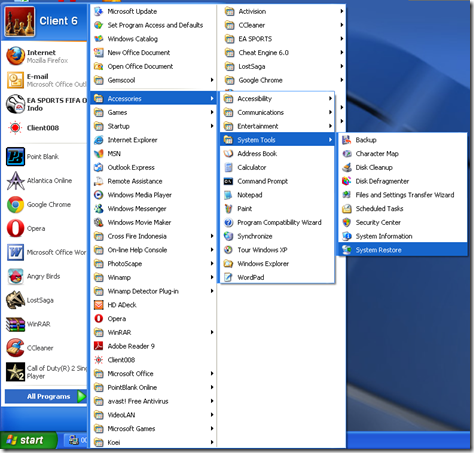Open Program Compatibility Wizard entry
This screenshot has width=474, height=453.
[277, 222]
